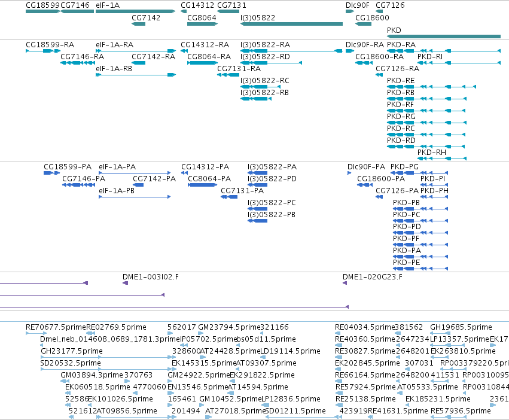The image size is (509, 420).
Task: Click transcript CG18599-RA
Action: click(x=50, y=44)
